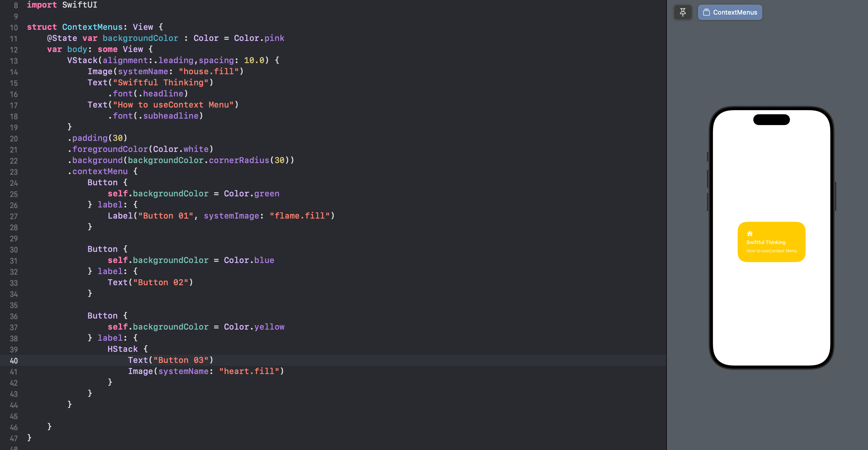The height and width of the screenshot is (450, 868).
Task: Tap the house icon in the preview card
Action: click(x=750, y=233)
